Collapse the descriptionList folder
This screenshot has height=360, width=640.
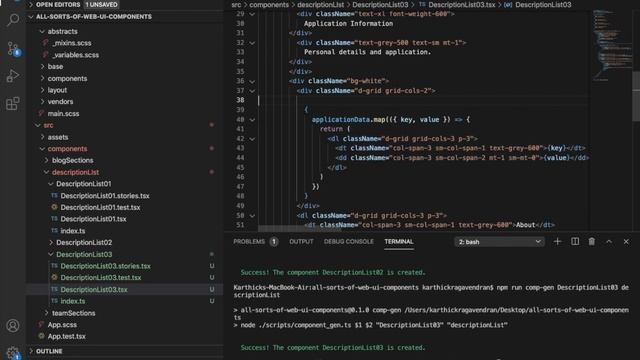pos(75,172)
